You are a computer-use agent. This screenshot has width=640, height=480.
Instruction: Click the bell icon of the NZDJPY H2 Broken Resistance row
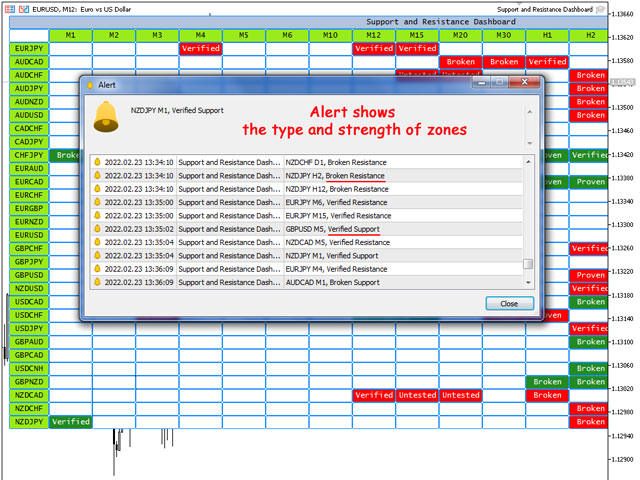pos(97,176)
